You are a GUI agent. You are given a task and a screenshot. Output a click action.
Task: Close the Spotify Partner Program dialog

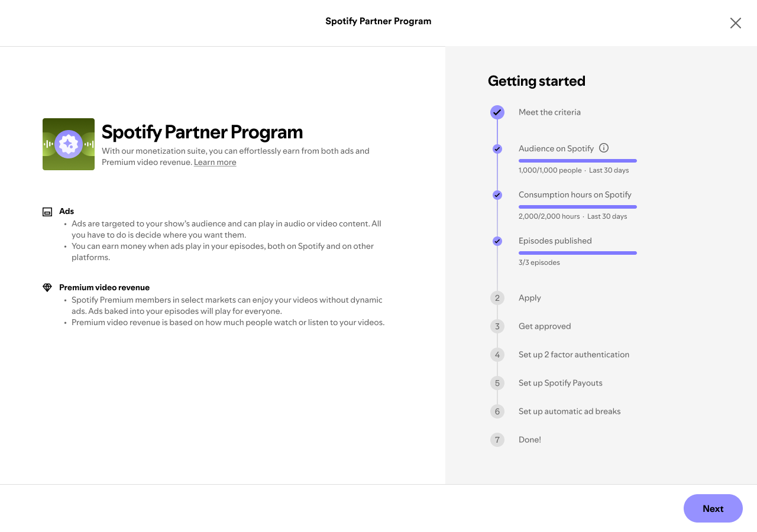pos(735,23)
